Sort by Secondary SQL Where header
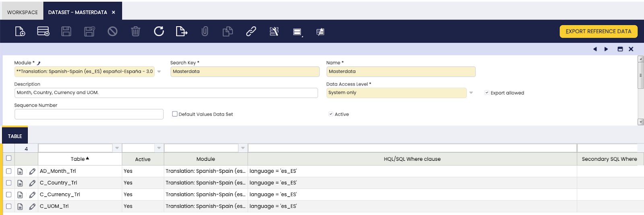644x215 pixels. pos(609,159)
